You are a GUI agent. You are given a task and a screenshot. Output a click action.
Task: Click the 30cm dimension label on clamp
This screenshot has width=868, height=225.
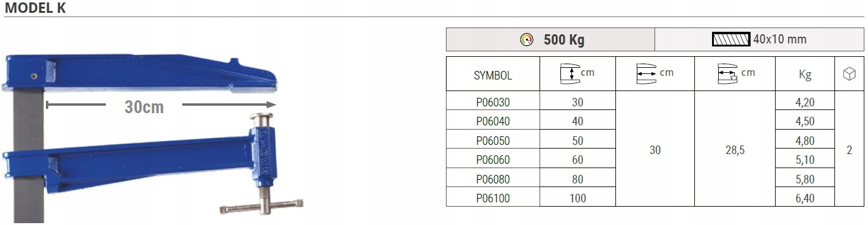click(144, 107)
